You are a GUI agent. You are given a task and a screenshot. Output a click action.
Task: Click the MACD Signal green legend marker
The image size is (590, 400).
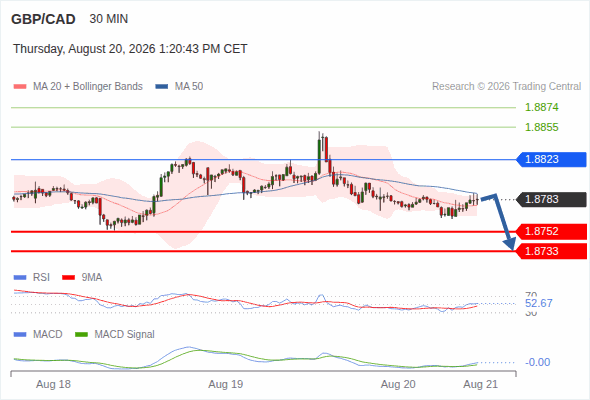[x=81, y=335]
